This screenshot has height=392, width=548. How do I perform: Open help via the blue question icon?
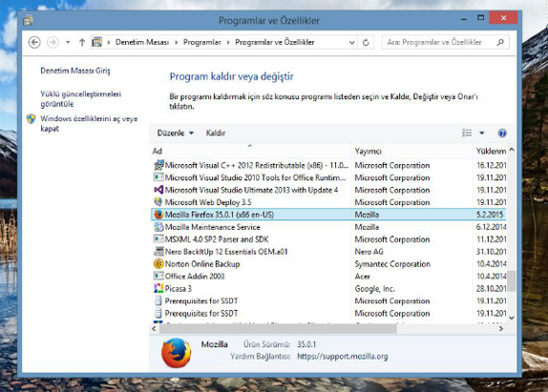pos(502,133)
